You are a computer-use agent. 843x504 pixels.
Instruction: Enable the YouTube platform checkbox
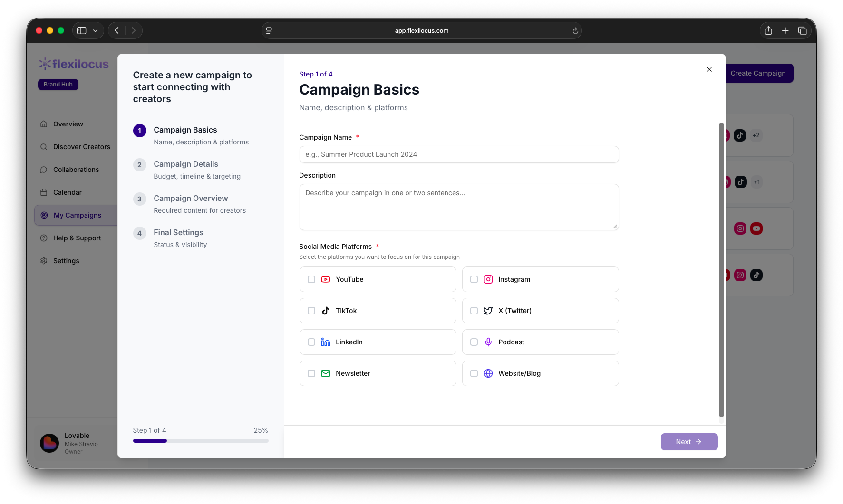click(x=311, y=279)
